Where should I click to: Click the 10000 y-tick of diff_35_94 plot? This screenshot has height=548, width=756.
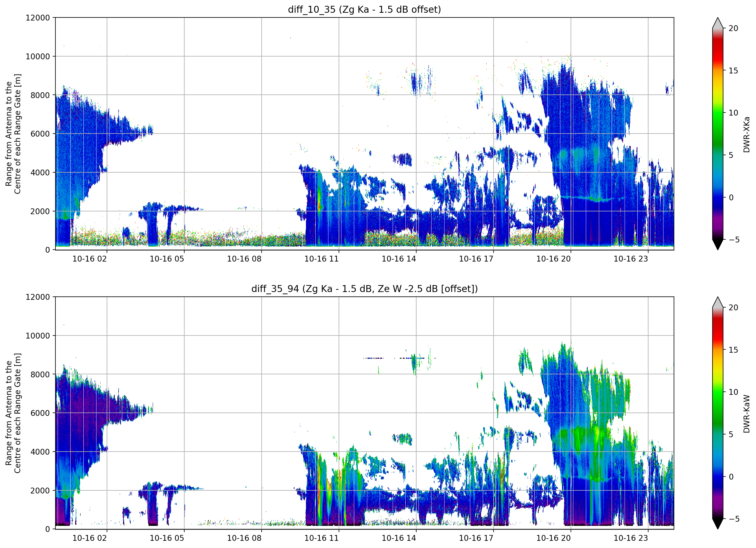coord(38,336)
